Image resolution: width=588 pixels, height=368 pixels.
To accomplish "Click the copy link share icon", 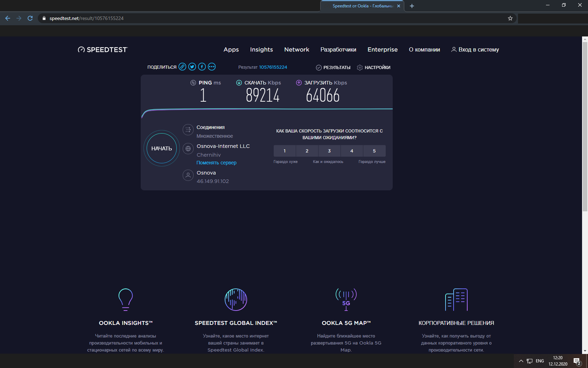I will click(182, 67).
